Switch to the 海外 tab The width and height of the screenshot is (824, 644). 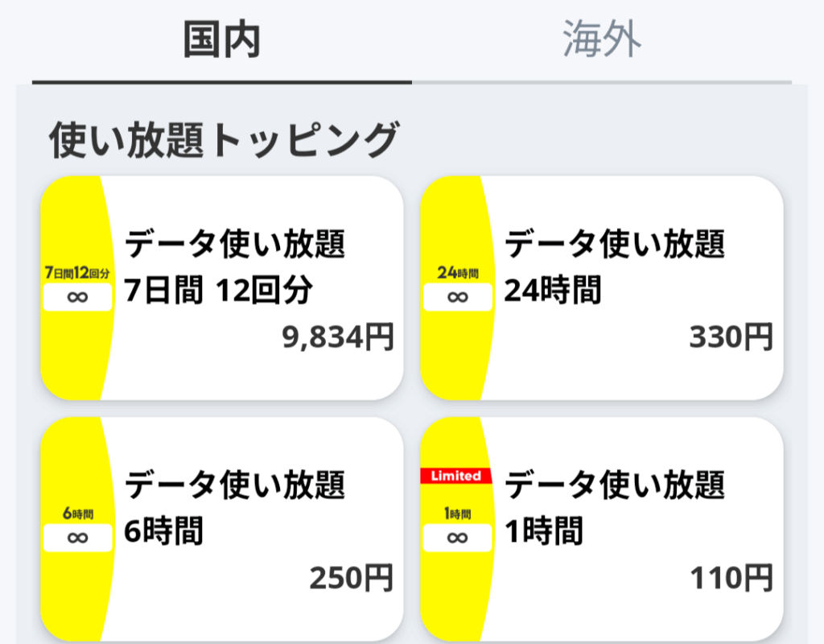tap(602, 41)
